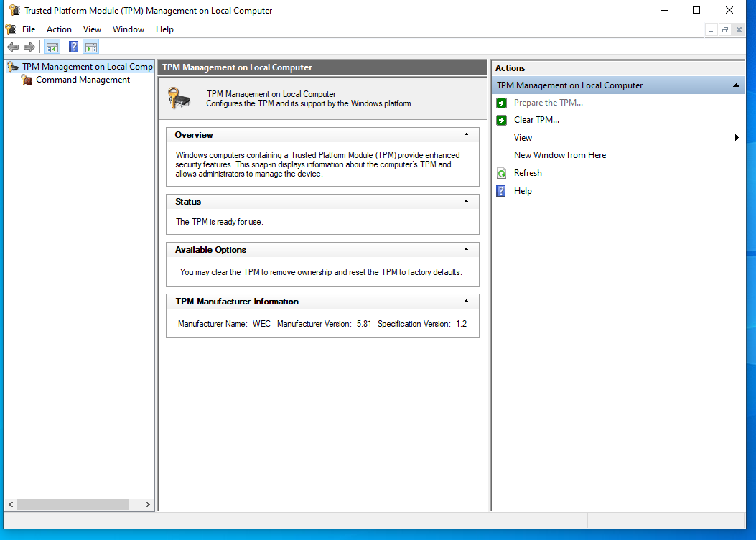
Task: Click the tree pane scroll left arrow
Action: tap(11, 504)
